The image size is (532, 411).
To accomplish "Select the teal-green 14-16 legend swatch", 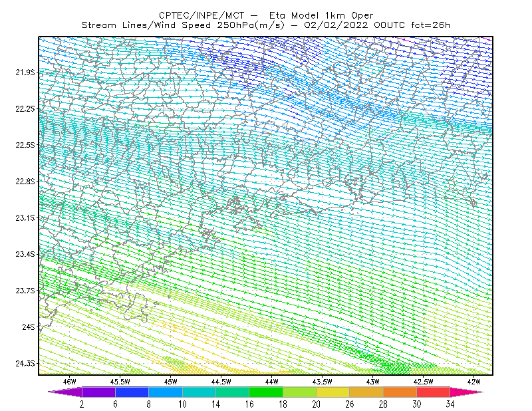I will (x=232, y=392).
